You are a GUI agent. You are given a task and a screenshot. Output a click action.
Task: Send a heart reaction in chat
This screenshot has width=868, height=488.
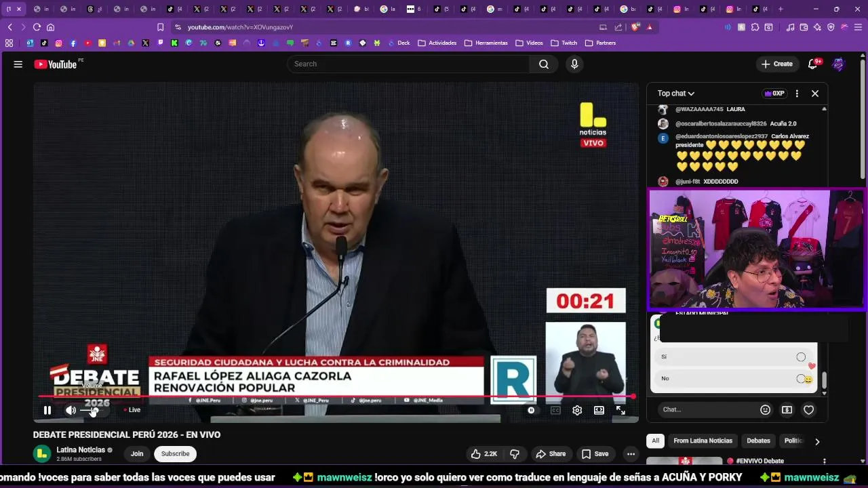pyautogui.click(x=808, y=409)
